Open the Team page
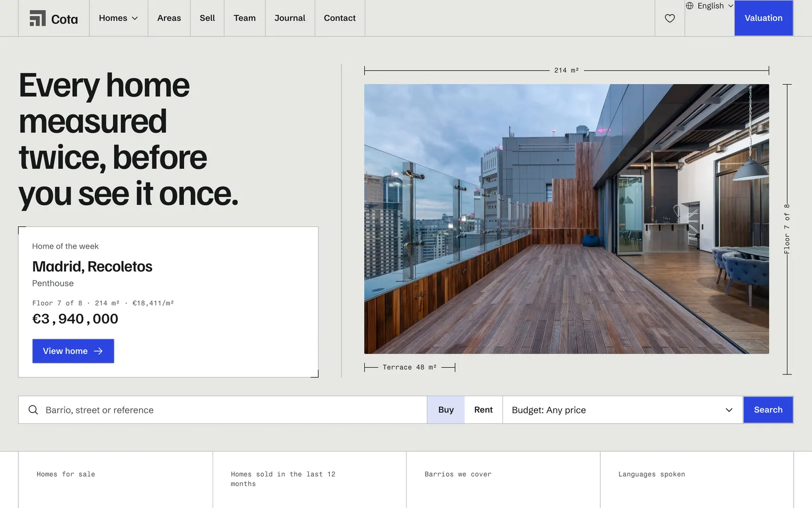This screenshot has width=812, height=508. [245, 18]
